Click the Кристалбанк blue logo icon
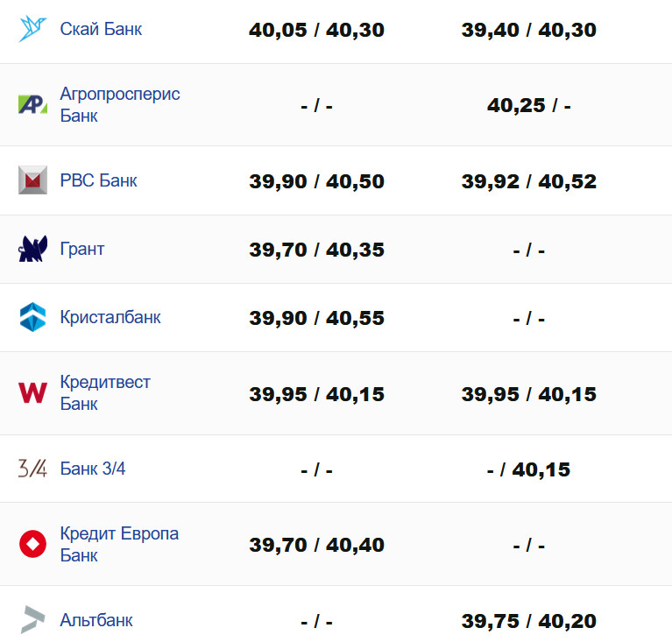Image resolution: width=672 pixels, height=642 pixels. coord(32,317)
